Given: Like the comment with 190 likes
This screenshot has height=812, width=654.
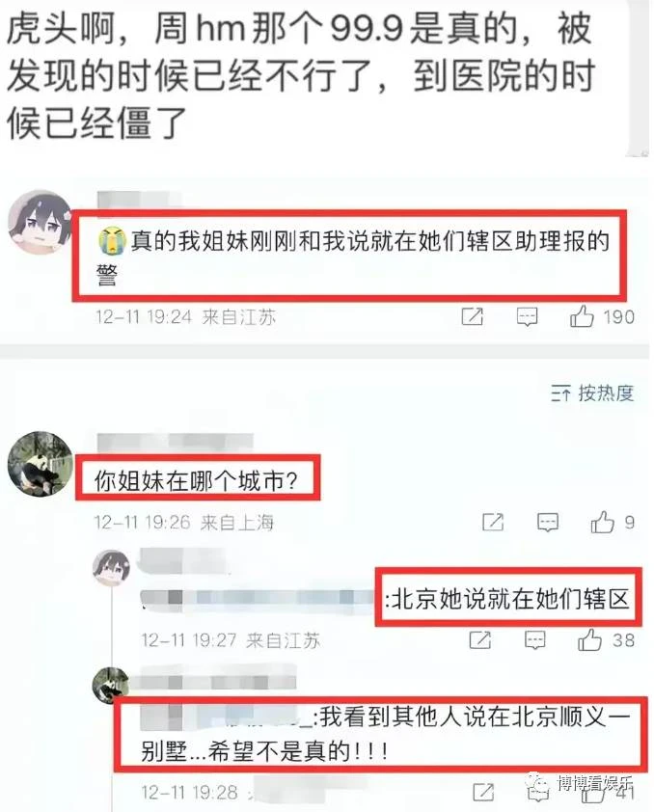Looking at the screenshot, I should [x=582, y=316].
